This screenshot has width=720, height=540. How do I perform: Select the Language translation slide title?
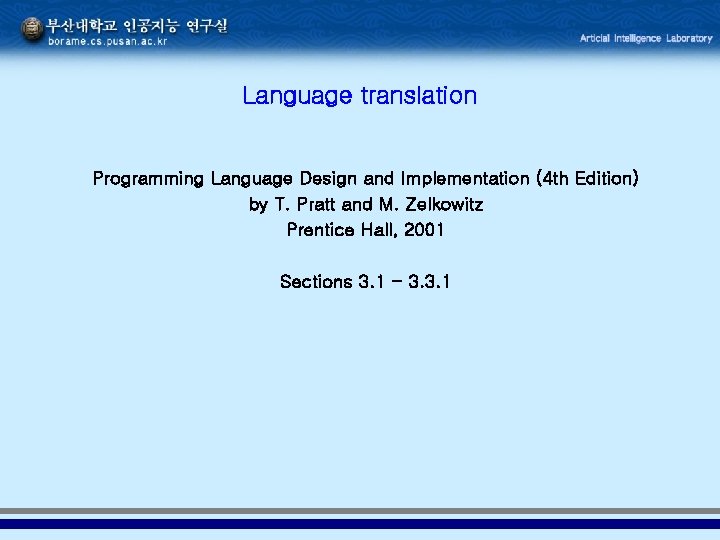tap(360, 96)
